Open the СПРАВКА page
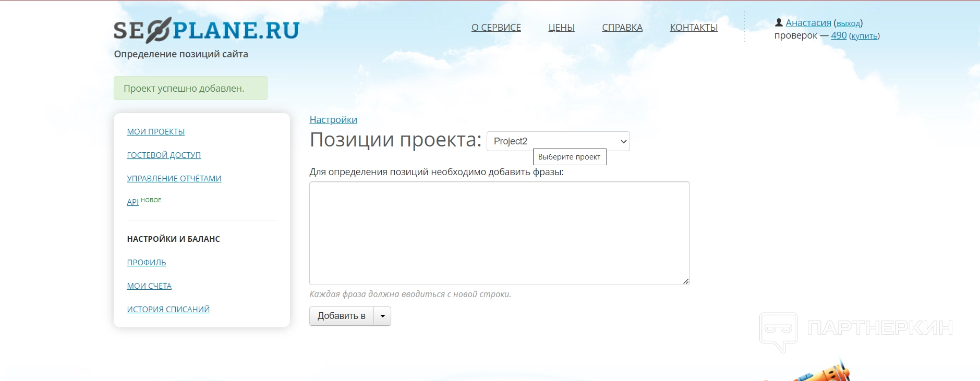This screenshot has height=381, width=980. 622,28
